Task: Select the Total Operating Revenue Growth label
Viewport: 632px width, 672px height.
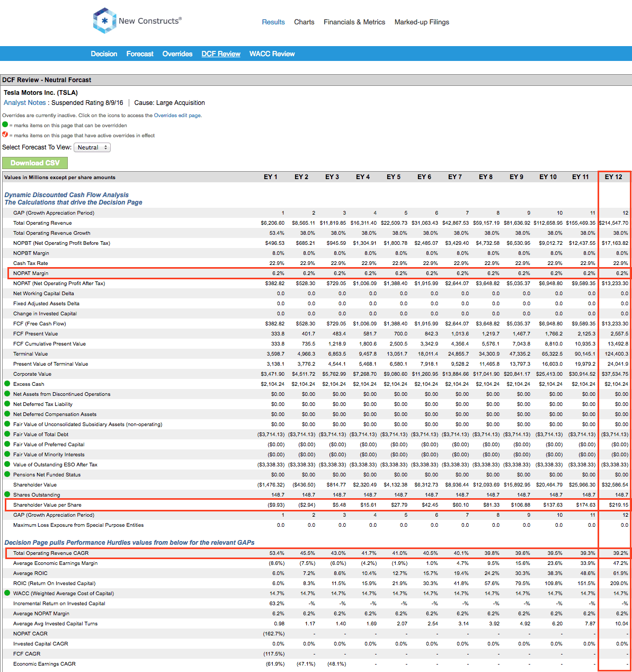Action: pyautogui.click(x=52, y=233)
